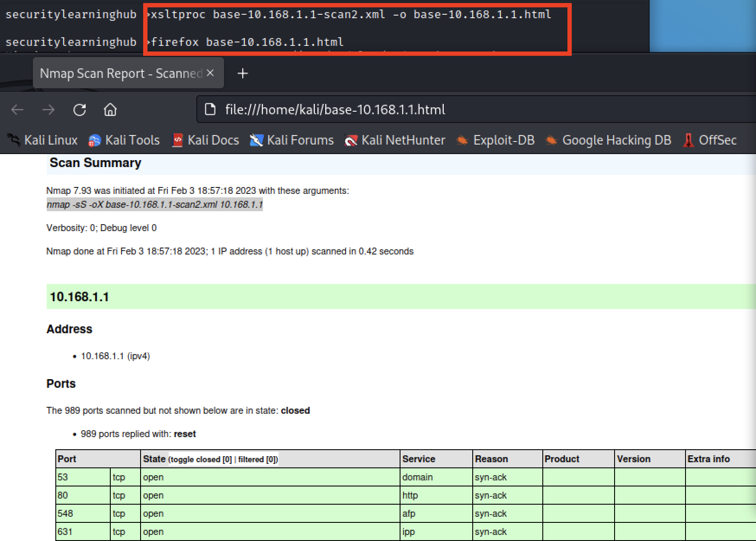The height and width of the screenshot is (541, 756).
Task: Close the Nmap Scan Report tab
Action: tap(210, 73)
